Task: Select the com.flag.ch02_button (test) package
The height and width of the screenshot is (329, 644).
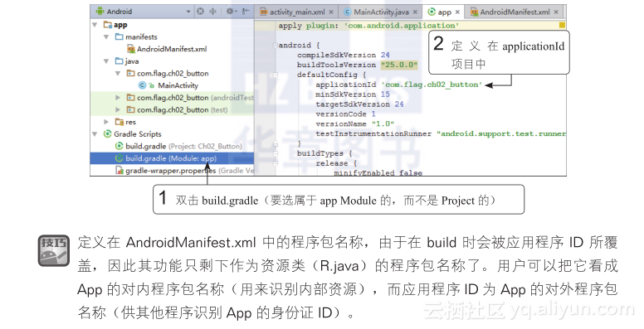Action: pyautogui.click(x=182, y=110)
